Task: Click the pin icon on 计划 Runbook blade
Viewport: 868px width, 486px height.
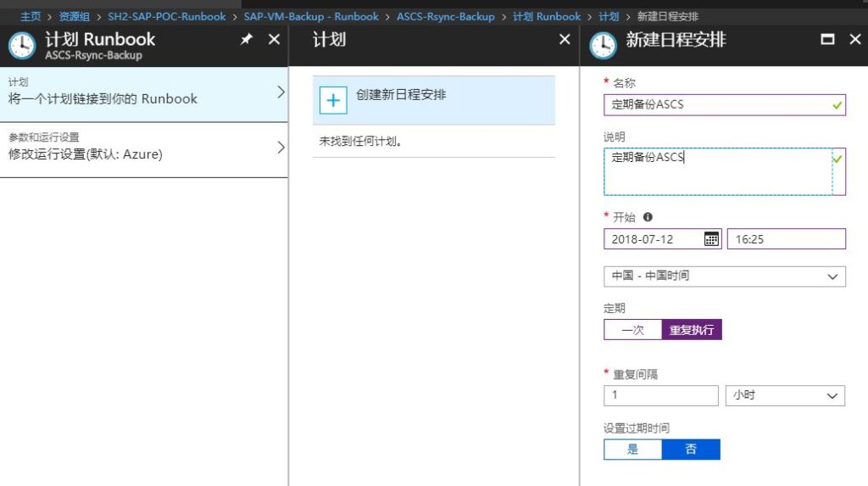Action: 247,40
